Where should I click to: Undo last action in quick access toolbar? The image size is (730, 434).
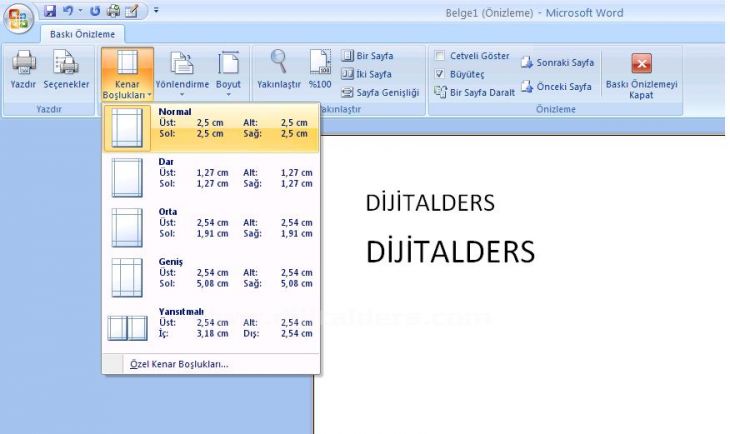click(x=68, y=11)
